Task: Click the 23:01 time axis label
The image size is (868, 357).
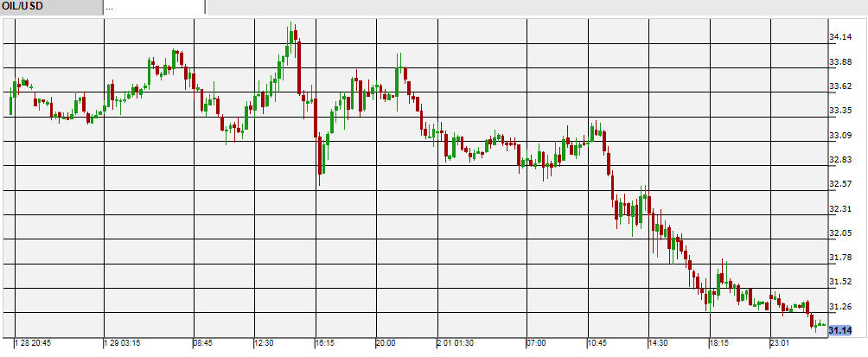Action: coord(782,343)
